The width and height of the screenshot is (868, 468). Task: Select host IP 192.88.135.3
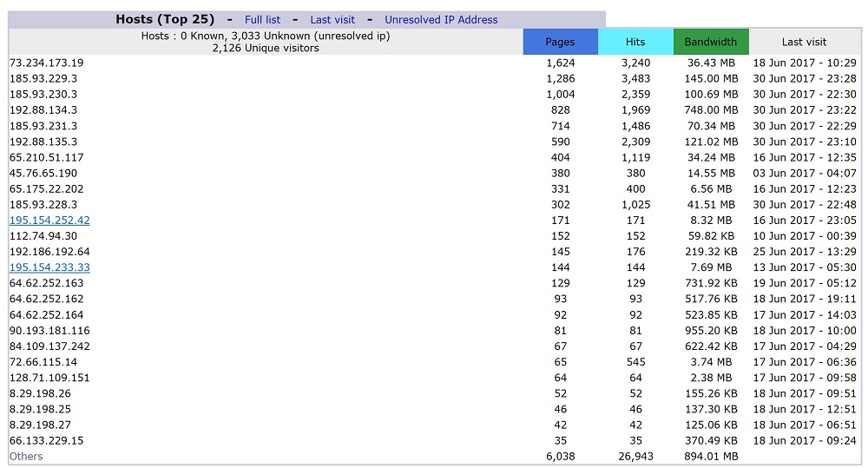coord(43,142)
